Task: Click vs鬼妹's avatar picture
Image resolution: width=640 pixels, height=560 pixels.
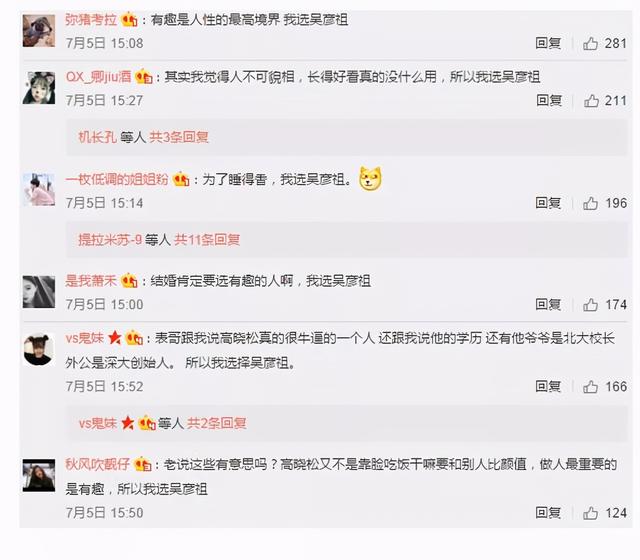Action: [39, 349]
